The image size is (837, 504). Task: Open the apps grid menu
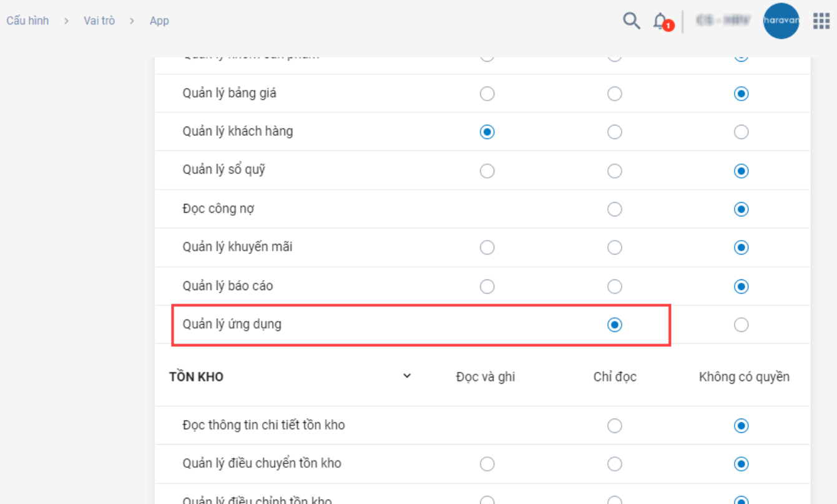pos(821,21)
